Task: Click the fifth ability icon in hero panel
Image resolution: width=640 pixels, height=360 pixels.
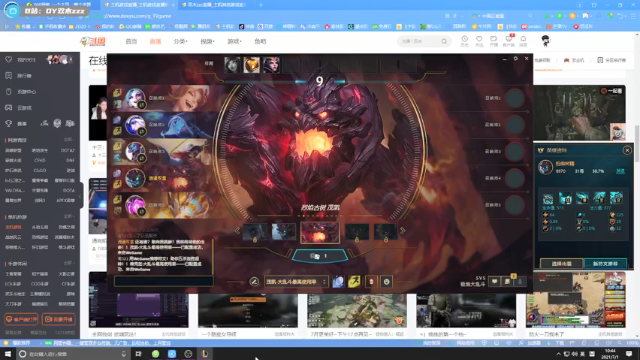Action: pos(616,198)
